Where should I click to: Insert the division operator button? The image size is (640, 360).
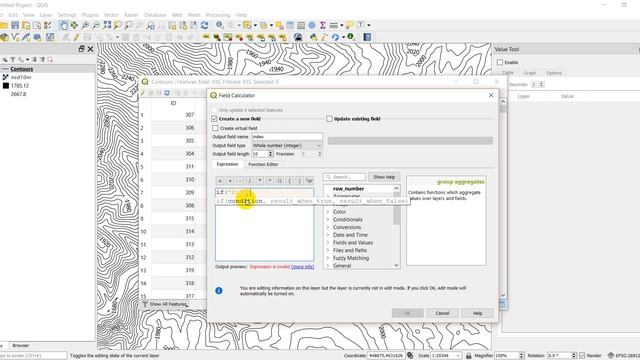click(x=250, y=180)
